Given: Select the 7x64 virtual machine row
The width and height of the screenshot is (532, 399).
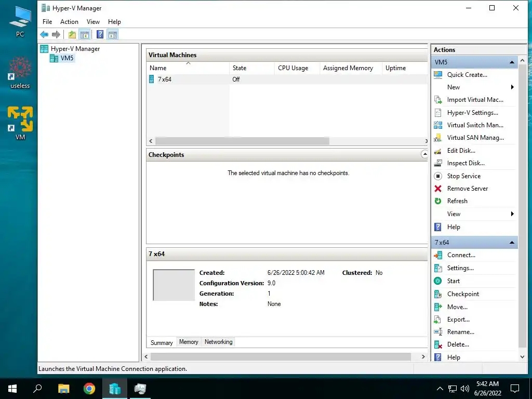Looking at the screenshot, I should pos(287,79).
